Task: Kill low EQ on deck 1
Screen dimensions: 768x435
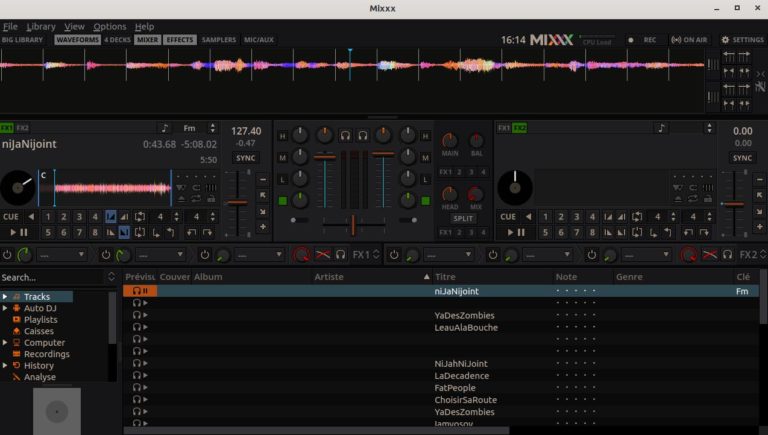Action: point(283,179)
